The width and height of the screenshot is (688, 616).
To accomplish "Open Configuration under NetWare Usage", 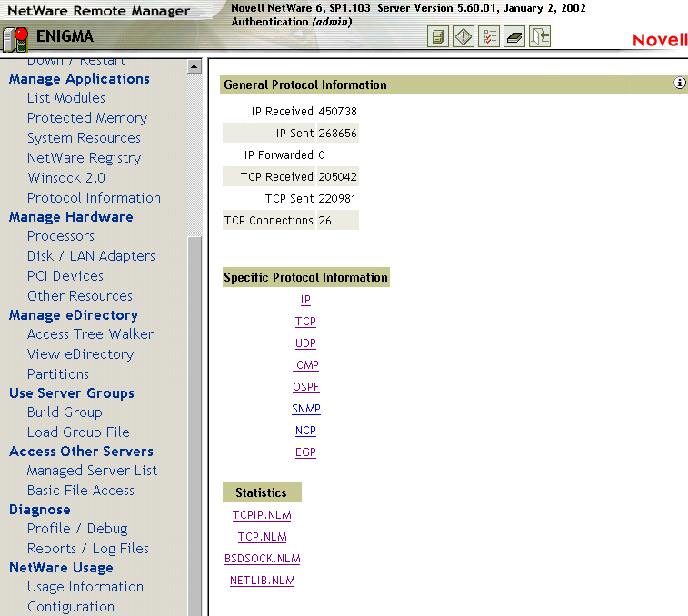I will click(x=71, y=607).
